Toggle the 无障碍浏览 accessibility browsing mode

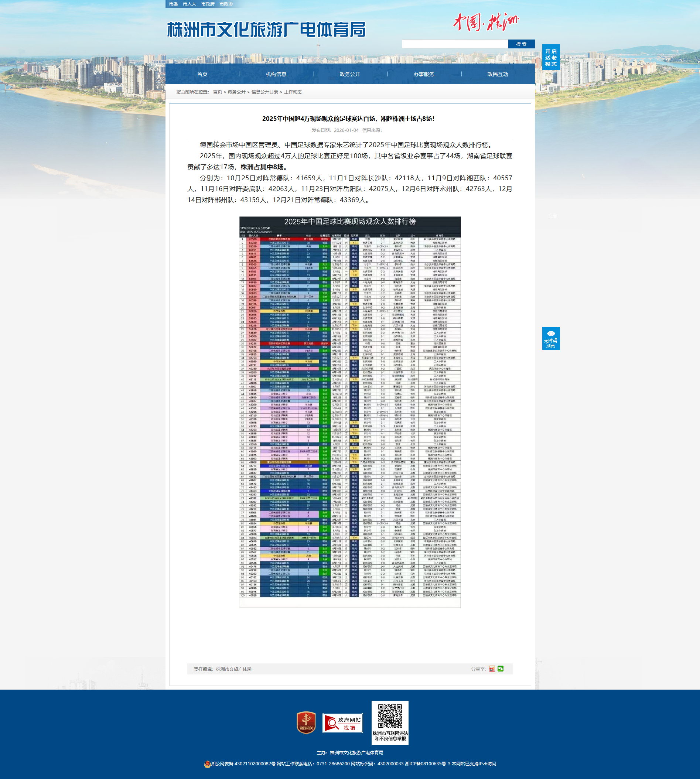[551, 338]
